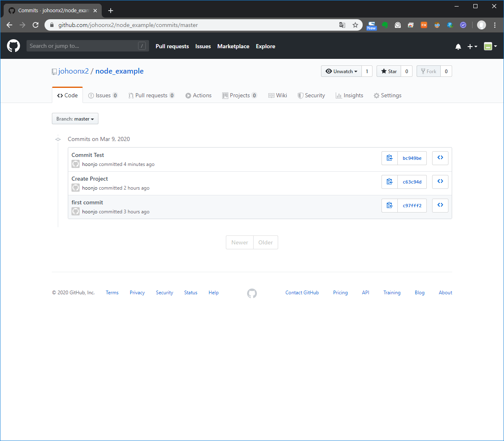
Task: Browse repository at first commit
Action: 440,205
